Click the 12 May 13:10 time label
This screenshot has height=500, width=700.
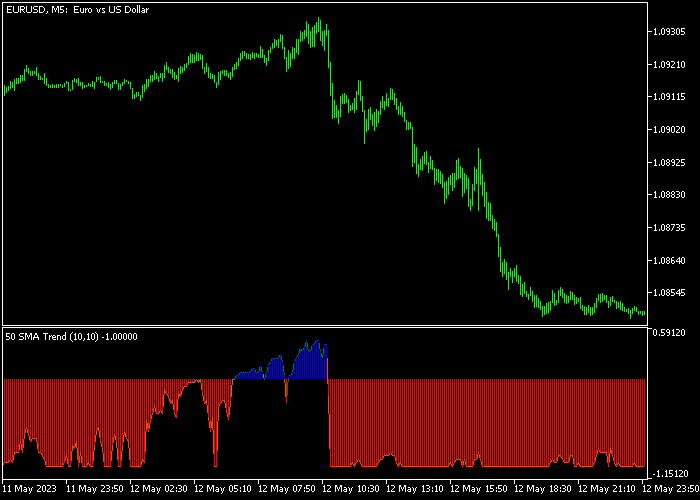tap(415, 488)
